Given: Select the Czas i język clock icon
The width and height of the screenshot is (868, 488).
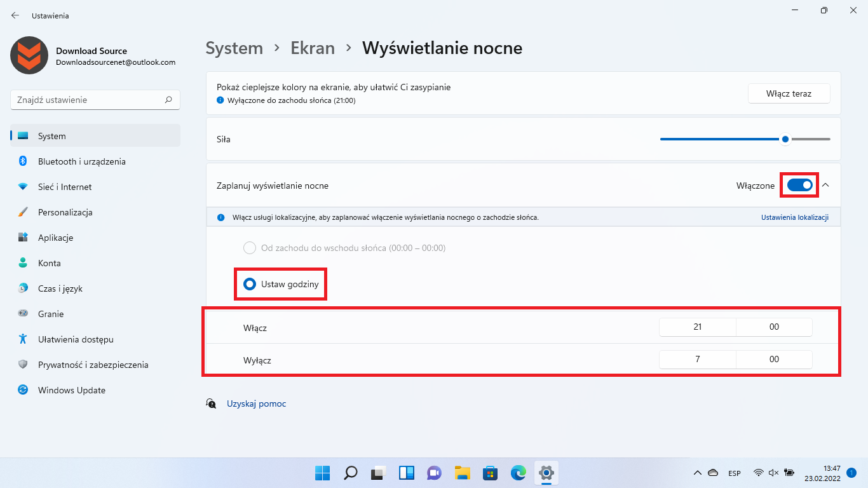Looking at the screenshot, I should [x=23, y=288].
